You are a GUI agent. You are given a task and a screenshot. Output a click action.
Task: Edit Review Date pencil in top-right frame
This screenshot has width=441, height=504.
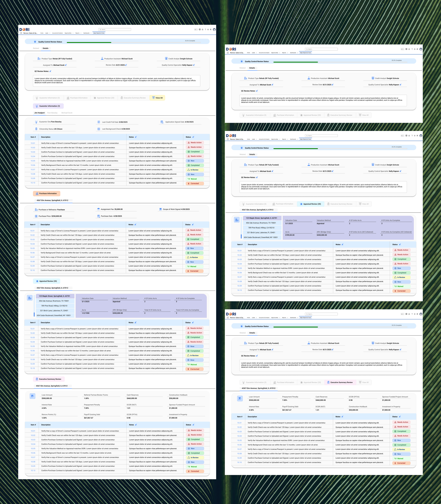point(333,85)
